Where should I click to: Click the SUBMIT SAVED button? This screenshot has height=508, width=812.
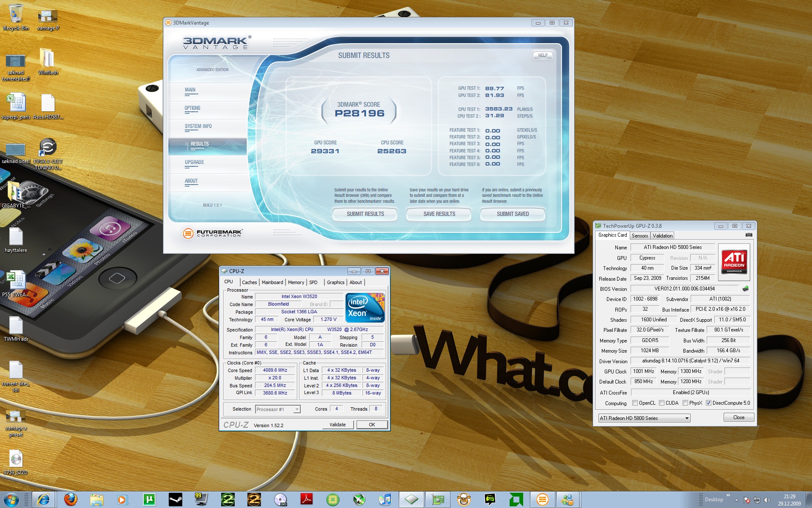[513, 214]
